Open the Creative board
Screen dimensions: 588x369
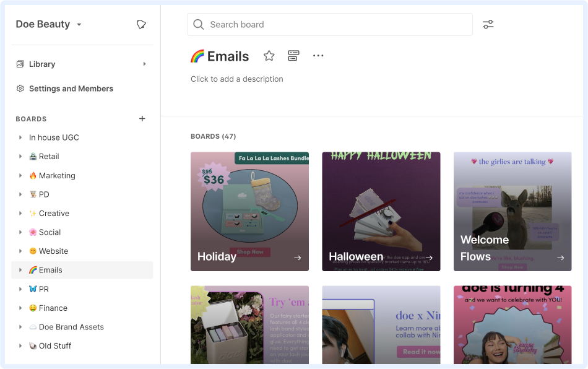(x=49, y=214)
